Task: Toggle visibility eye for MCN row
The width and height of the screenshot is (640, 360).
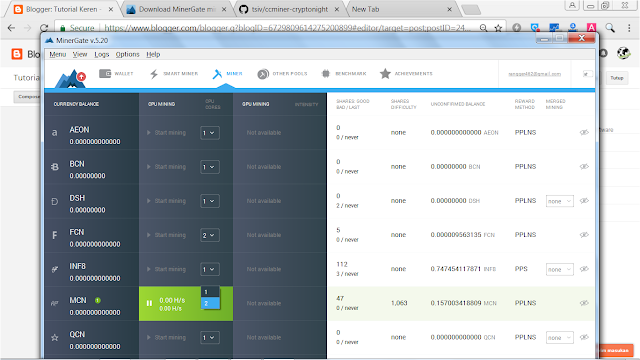Action: (584, 303)
